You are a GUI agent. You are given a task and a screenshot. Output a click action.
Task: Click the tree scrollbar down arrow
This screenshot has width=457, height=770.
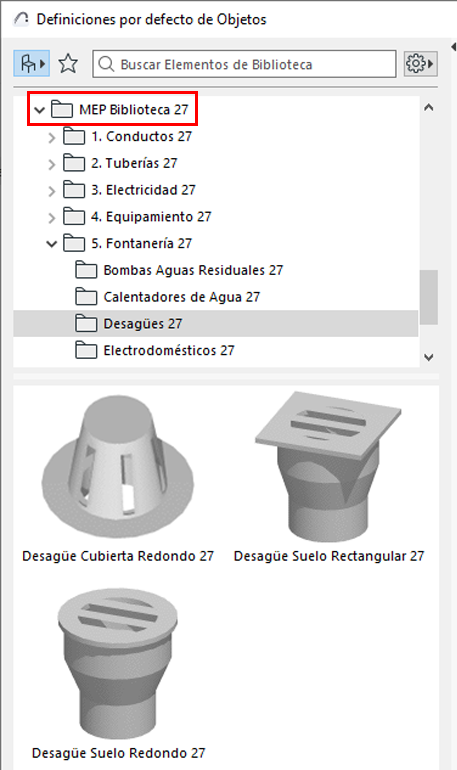point(429,357)
